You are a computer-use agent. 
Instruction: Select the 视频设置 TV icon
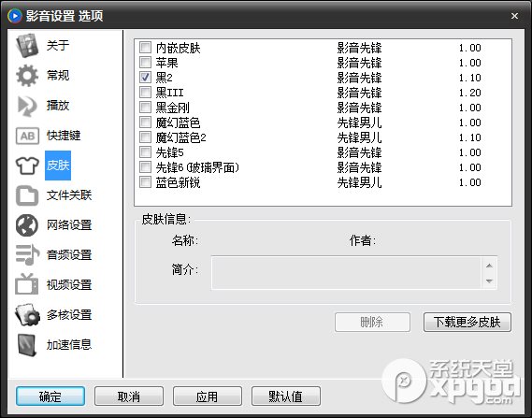tap(27, 284)
